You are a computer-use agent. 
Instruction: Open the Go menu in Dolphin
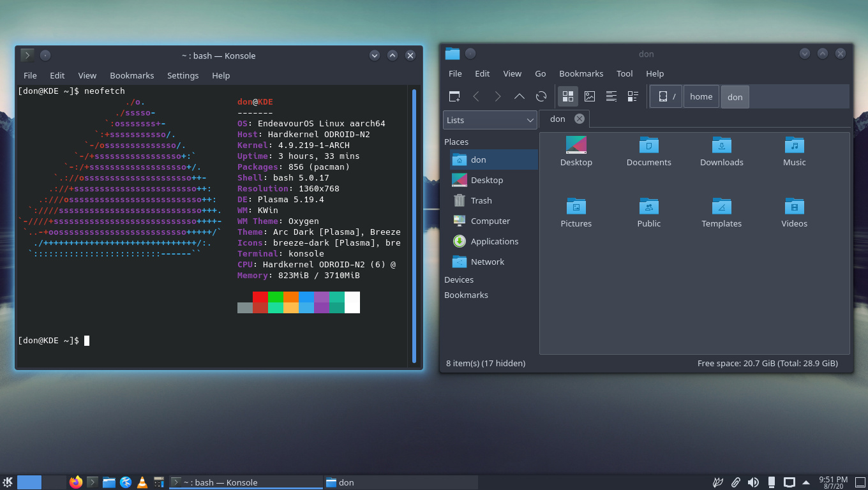click(540, 73)
